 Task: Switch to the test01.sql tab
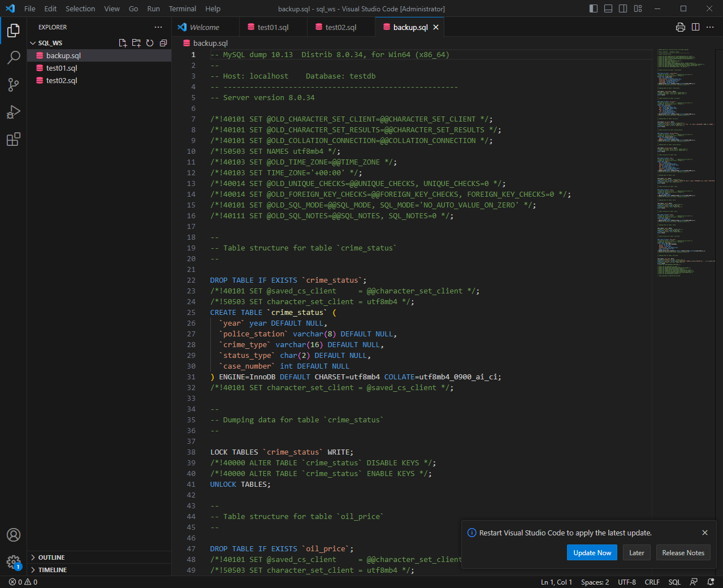273,27
